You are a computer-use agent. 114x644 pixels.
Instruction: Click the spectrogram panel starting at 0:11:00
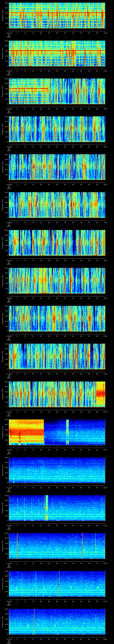point(57,394)
